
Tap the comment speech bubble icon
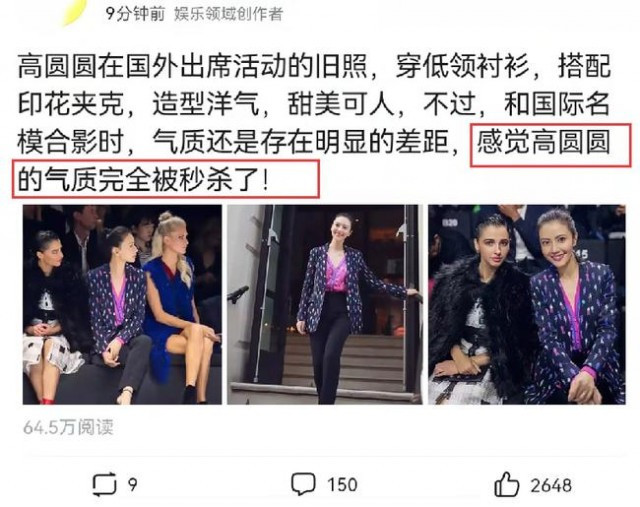303,484
